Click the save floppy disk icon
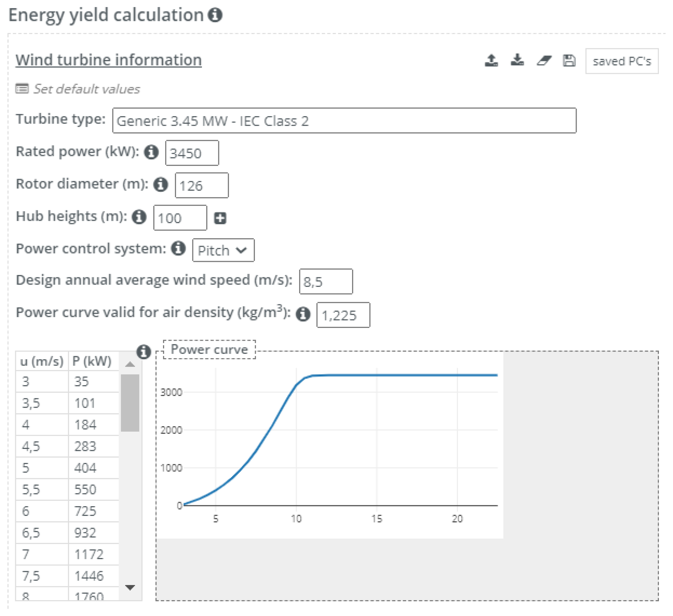Image resolution: width=673 pixels, height=616 pixels. [569, 61]
